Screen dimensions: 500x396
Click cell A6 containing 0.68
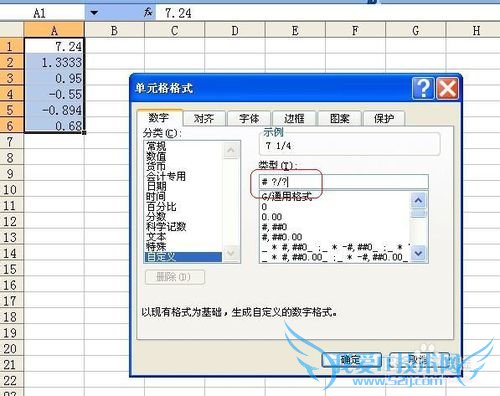[54, 126]
